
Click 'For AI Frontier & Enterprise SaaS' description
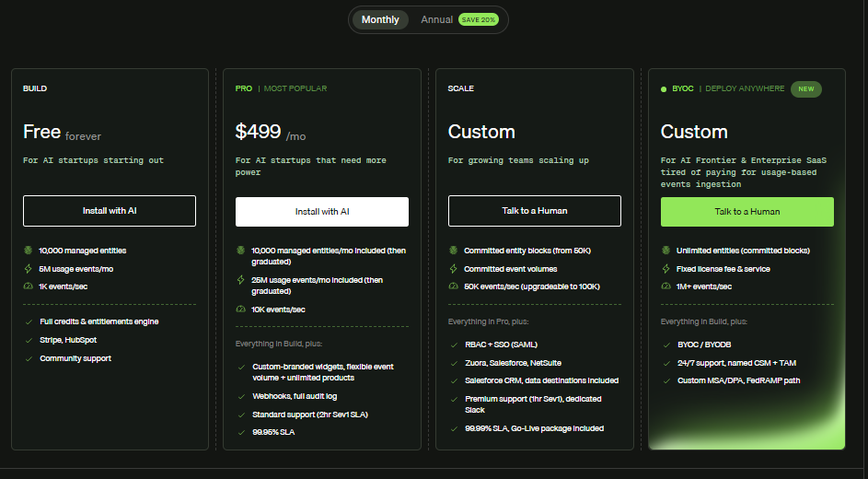coord(744,172)
